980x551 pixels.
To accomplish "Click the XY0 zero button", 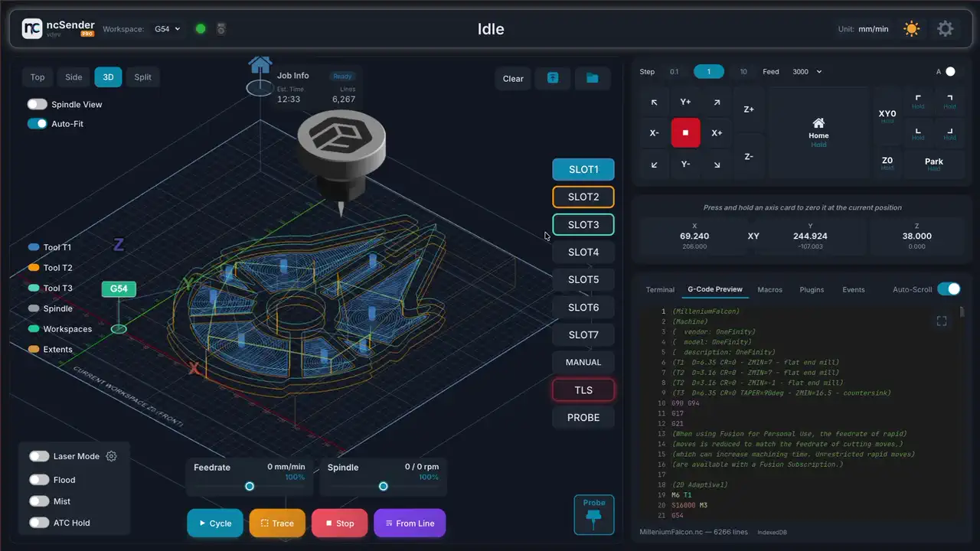I will [887, 116].
